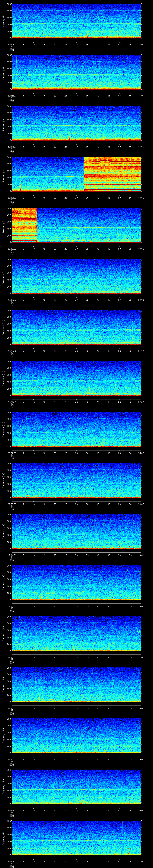This screenshot has height=868, width=153.
Task: Click the axis end label 31:00
Action: point(141,861)
